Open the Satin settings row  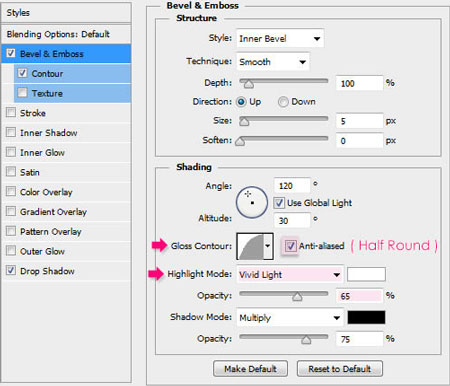[66, 172]
